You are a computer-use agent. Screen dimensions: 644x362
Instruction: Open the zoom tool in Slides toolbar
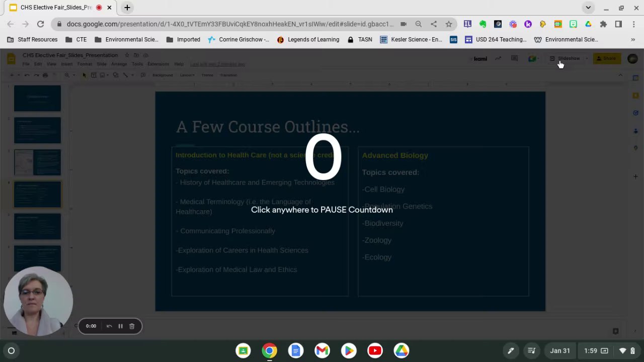pyautogui.click(x=67, y=75)
